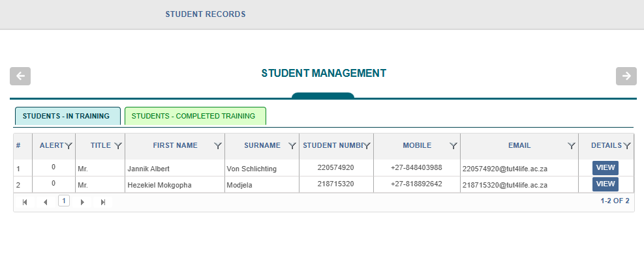Open the Student Number filter icon
Screen dimensions: 644x254
click(367, 145)
